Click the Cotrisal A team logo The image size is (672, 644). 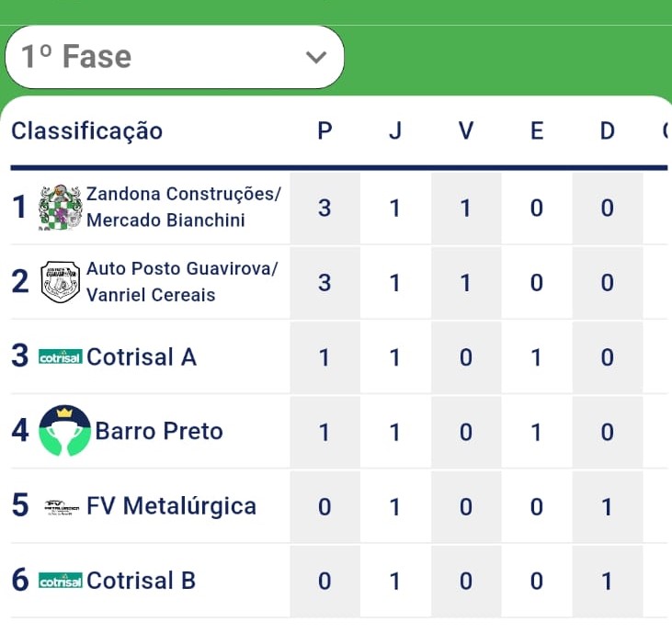click(61, 357)
